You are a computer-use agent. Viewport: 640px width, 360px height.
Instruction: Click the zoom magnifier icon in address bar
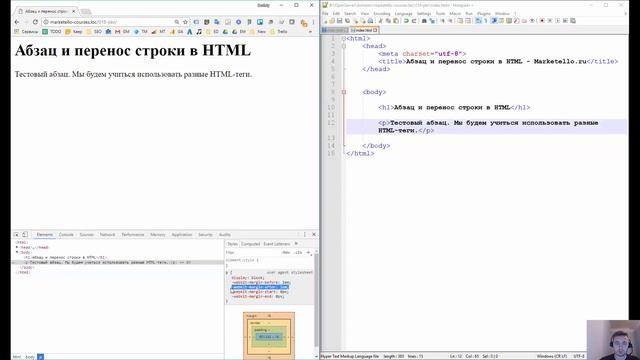tap(177, 22)
